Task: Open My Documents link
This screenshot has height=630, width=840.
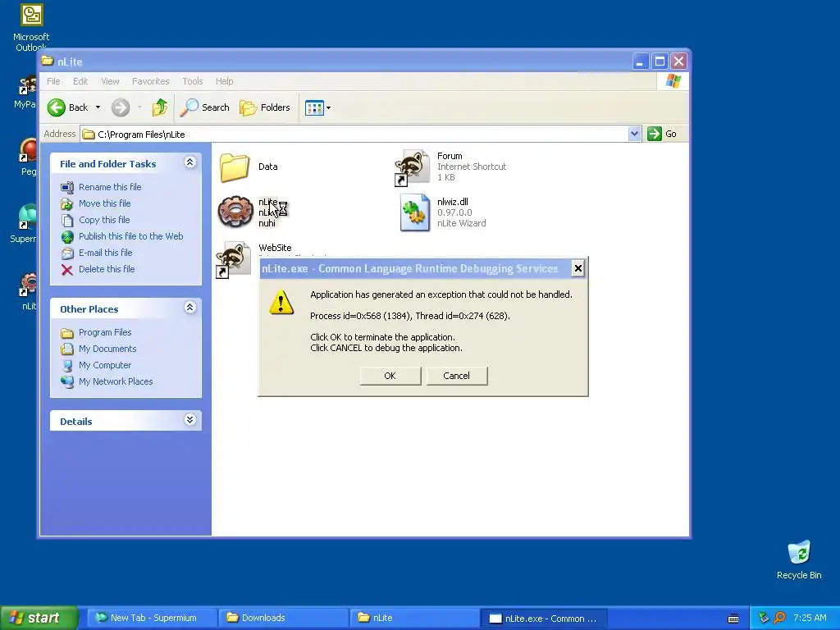Action: 107,349
